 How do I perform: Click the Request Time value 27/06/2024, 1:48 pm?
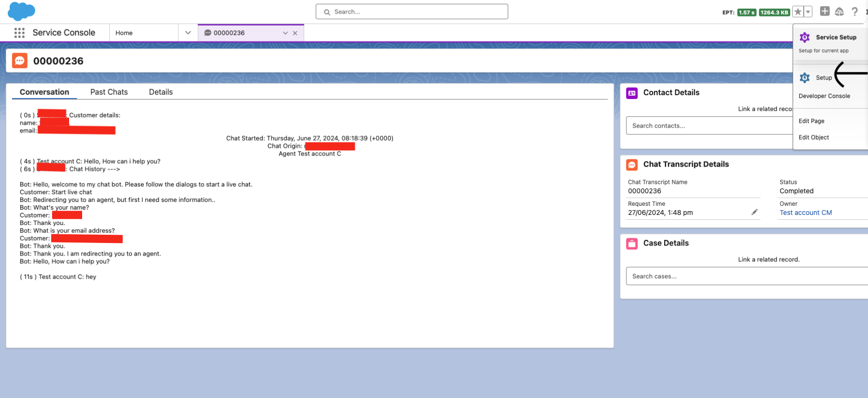point(660,213)
